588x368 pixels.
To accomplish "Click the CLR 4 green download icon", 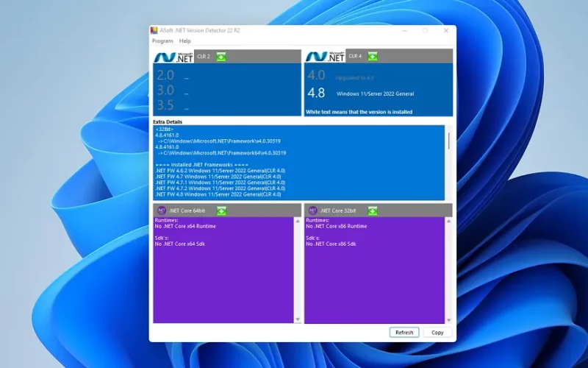I will (373, 57).
